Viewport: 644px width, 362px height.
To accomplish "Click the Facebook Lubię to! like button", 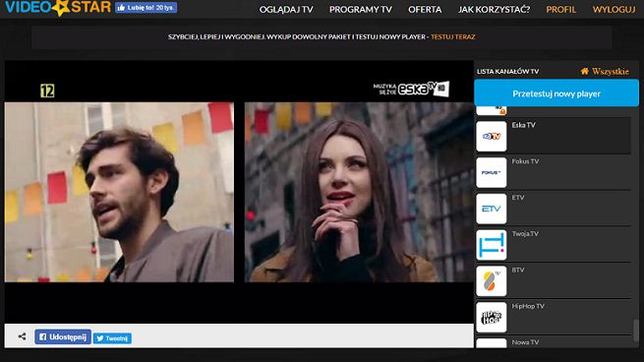I will point(146,8).
